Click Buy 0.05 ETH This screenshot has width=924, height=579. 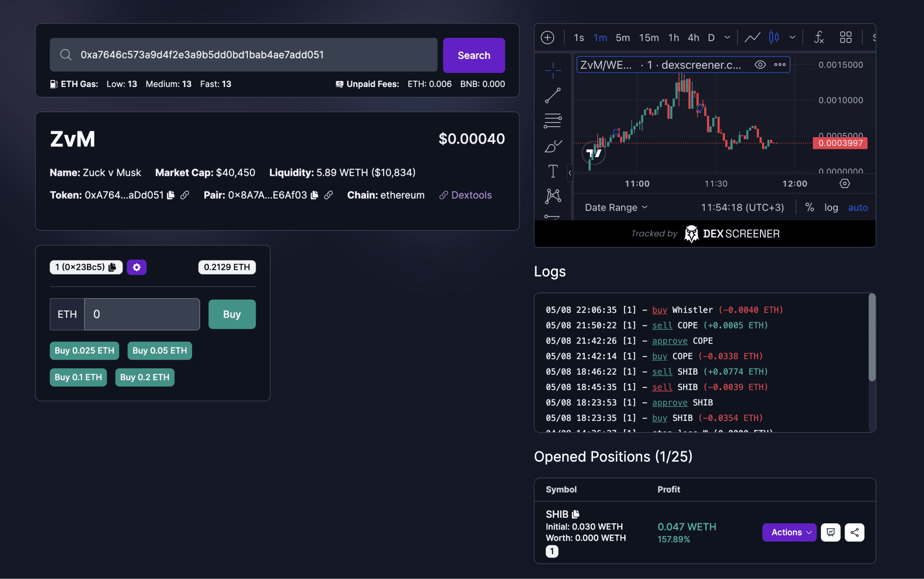coord(159,351)
